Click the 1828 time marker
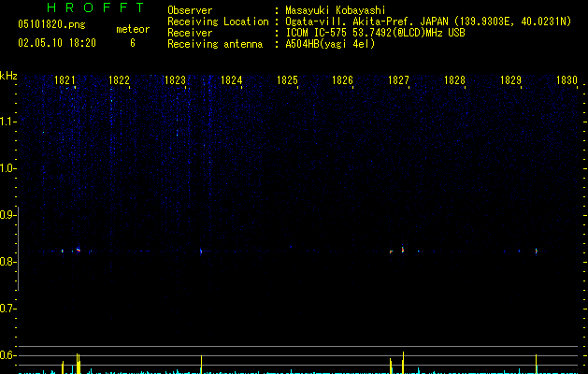 tap(454, 80)
